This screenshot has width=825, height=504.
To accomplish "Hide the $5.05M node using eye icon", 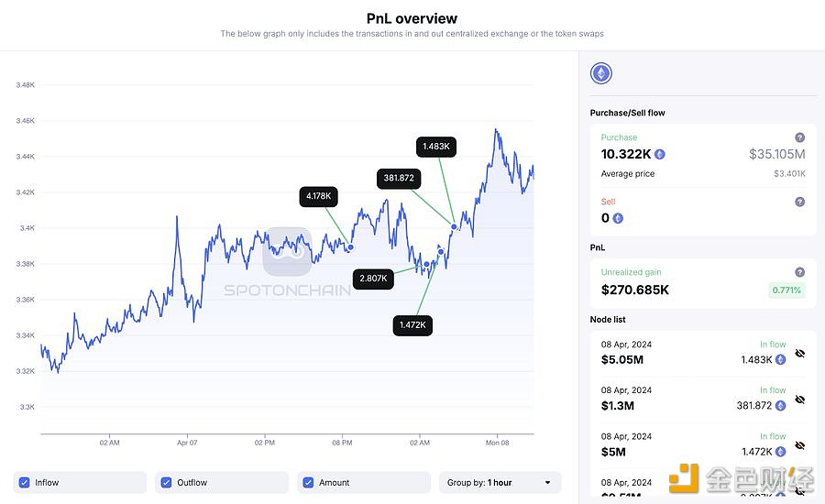I will coord(799,353).
